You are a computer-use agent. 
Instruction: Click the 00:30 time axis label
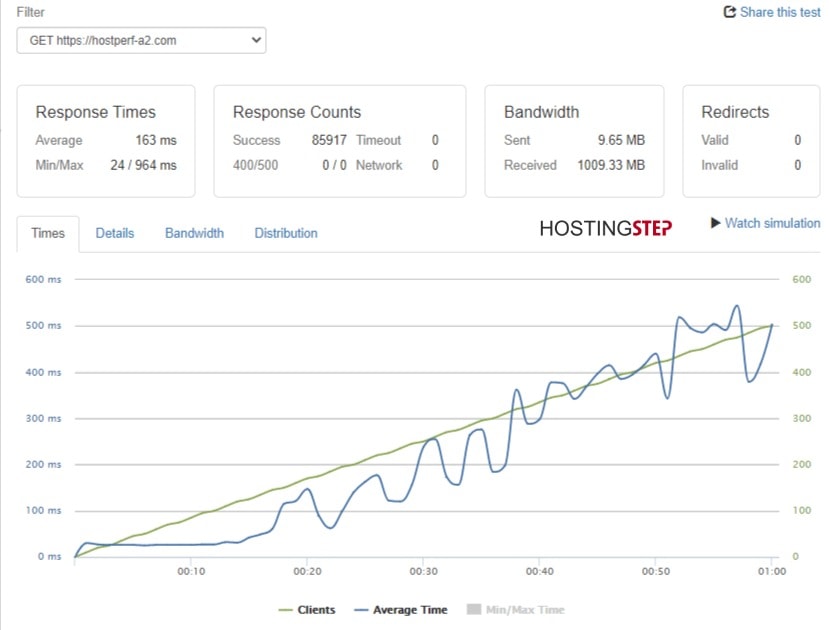[x=423, y=571]
